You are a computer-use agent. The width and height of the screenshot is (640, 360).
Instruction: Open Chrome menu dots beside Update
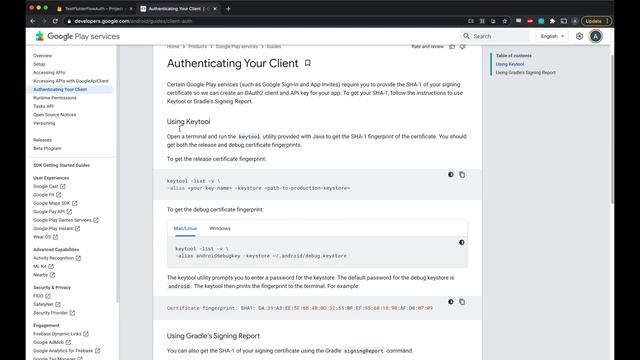(x=607, y=21)
